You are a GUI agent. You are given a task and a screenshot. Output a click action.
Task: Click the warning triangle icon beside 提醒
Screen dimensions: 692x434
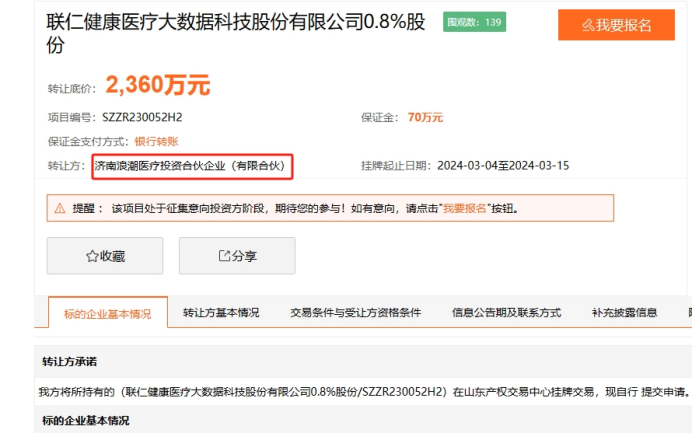[x=58, y=209]
